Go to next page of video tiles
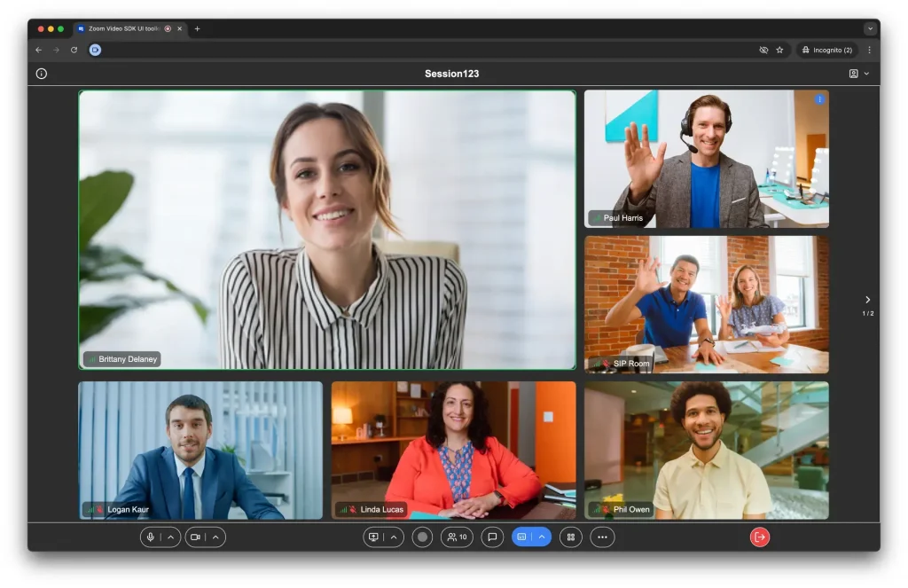The width and height of the screenshot is (908, 588). [x=867, y=300]
